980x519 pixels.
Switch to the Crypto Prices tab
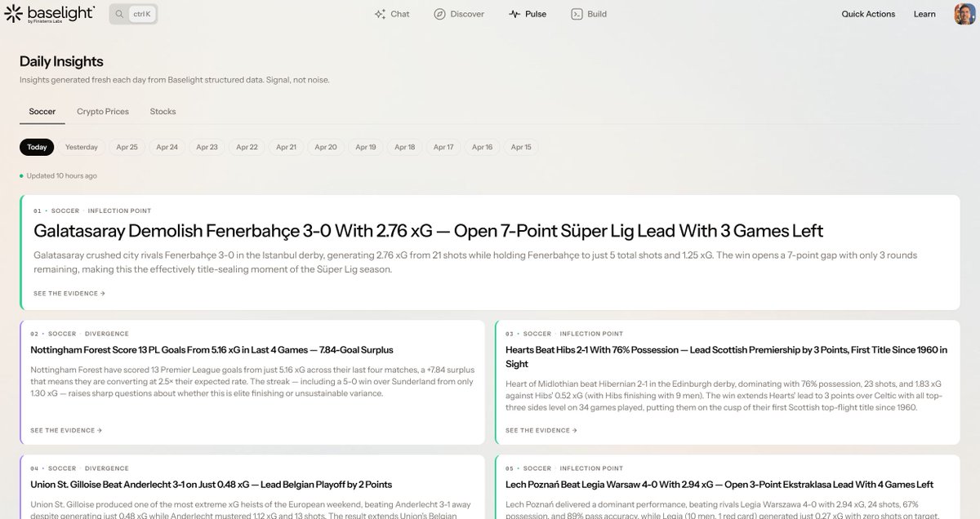point(103,112)
